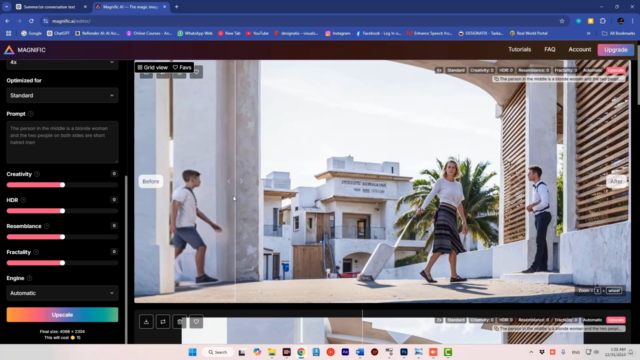The width and height of the screenshot is (640, 360).
Task: Click the before/after comparison divider handle
Action: (235, 181)
